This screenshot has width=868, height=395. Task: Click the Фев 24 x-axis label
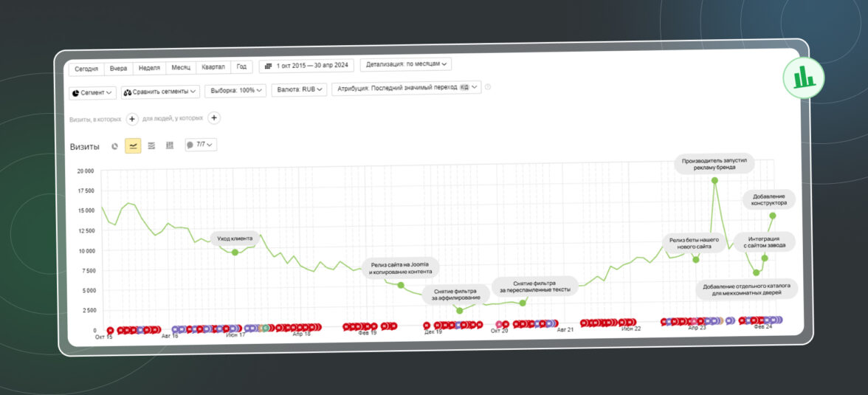(763, 327)
